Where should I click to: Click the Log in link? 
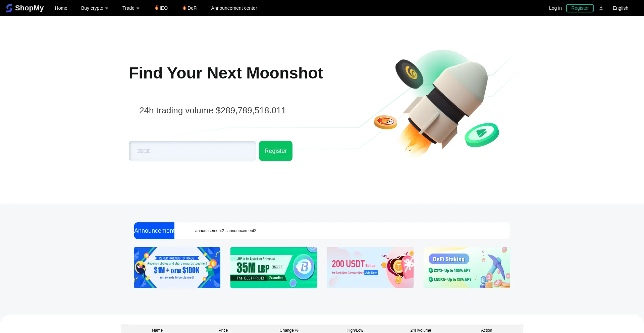click(x=555, y=8)
